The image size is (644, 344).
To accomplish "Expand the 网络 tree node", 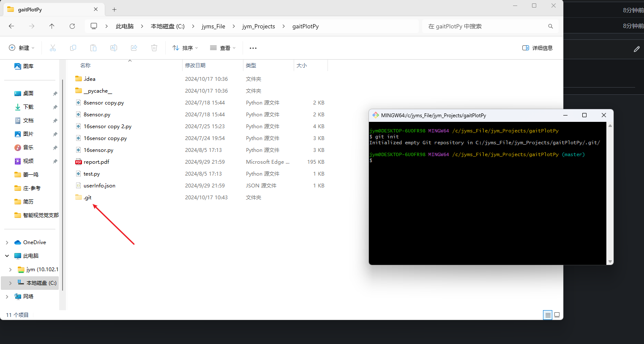I will (x=7, y=297).
